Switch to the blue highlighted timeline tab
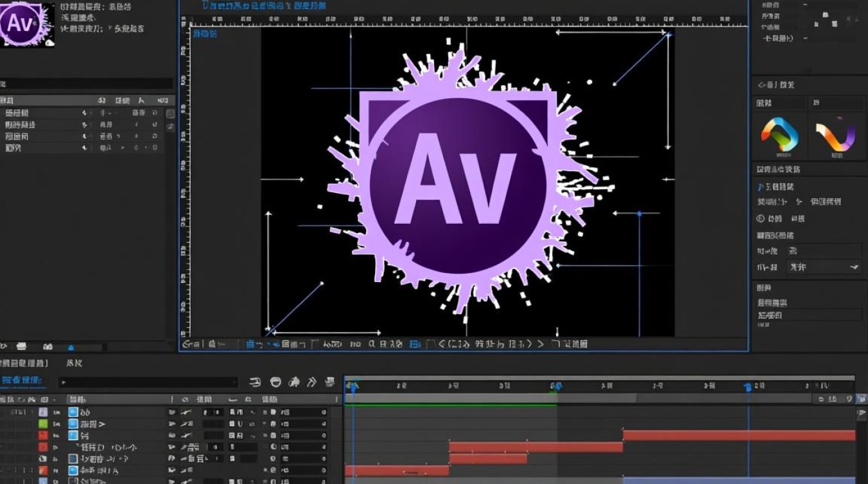This screenshot has width=868, height=484. coord(22,381)
